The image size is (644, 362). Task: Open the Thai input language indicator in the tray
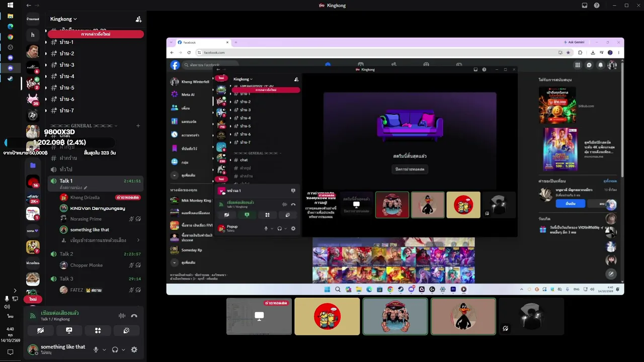point(11,316)
